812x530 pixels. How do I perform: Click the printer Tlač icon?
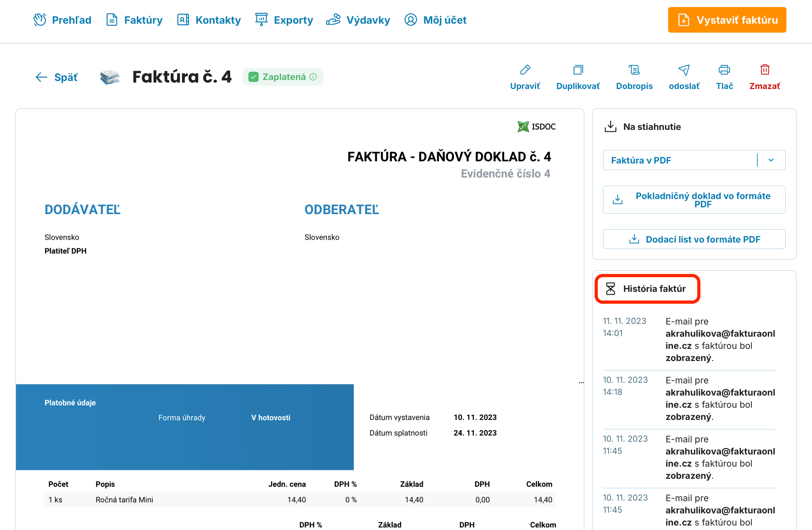(724, 70)
